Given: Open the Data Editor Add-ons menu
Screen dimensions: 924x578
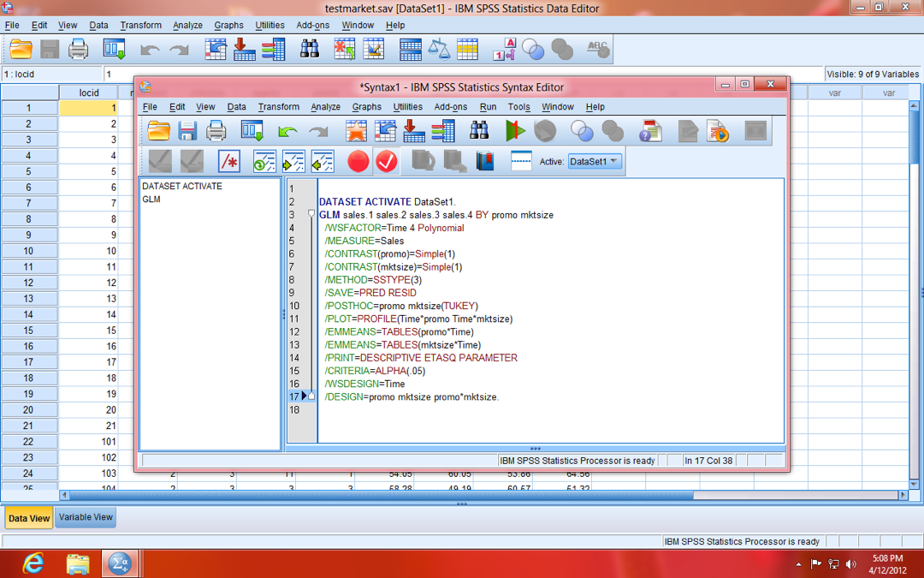Looking at the screenshot, I should 312,26.
